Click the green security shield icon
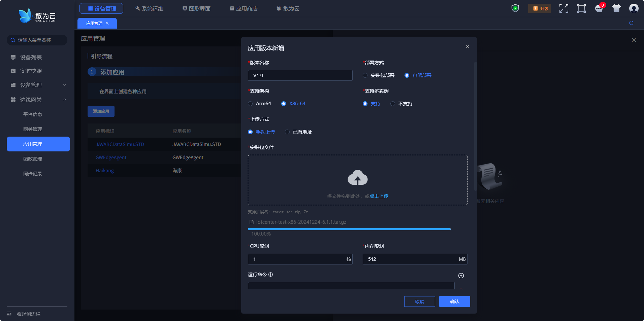644x321 pixels. [x=515, y=8]
